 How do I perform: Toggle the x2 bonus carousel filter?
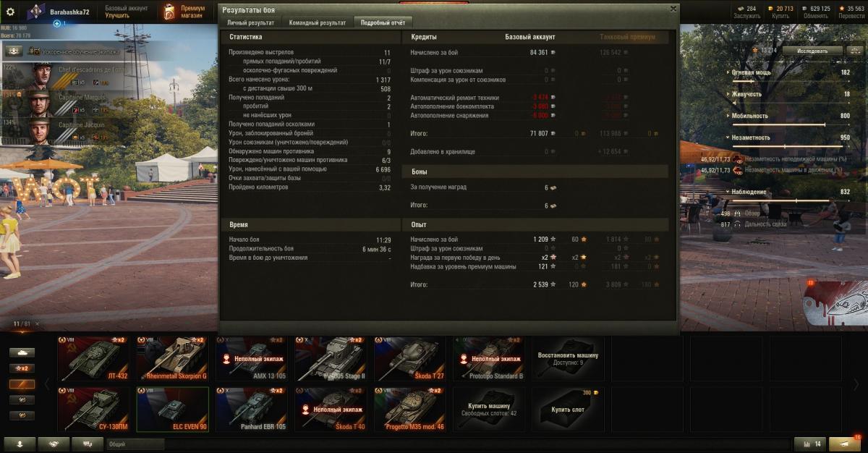[22, 368]
